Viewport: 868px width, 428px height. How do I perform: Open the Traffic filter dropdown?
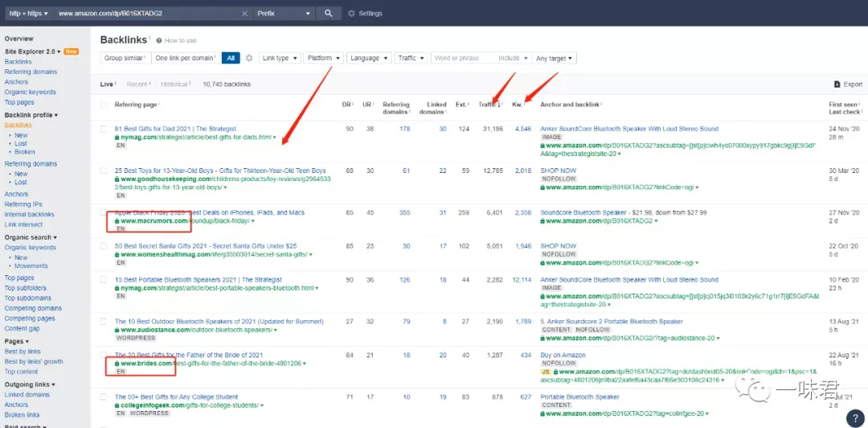[x=411, y=58]
